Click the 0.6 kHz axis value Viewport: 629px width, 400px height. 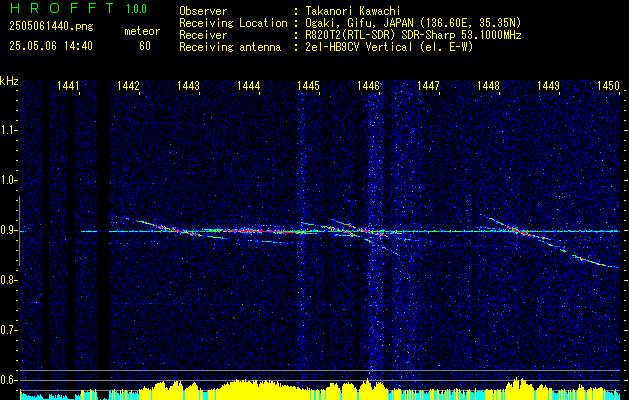point(7,380)
